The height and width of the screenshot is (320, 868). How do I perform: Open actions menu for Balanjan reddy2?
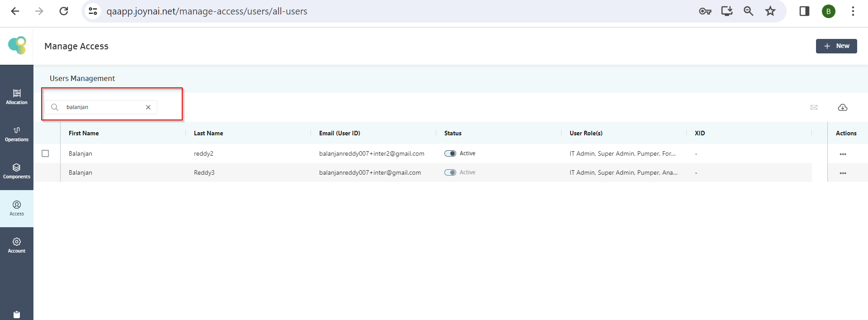pyautogui.click(x=843, y=154)
